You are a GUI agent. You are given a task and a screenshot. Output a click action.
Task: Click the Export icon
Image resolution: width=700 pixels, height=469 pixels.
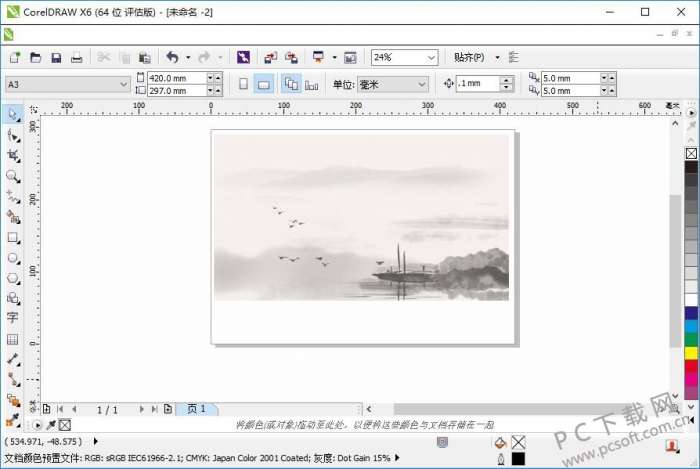pyautogui.click(x=292, y=58)
